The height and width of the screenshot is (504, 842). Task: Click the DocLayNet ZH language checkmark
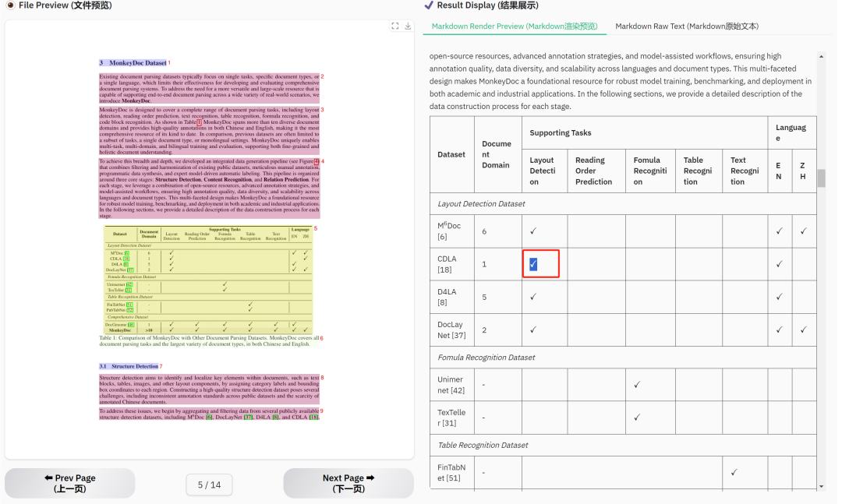tap(803, 330)
